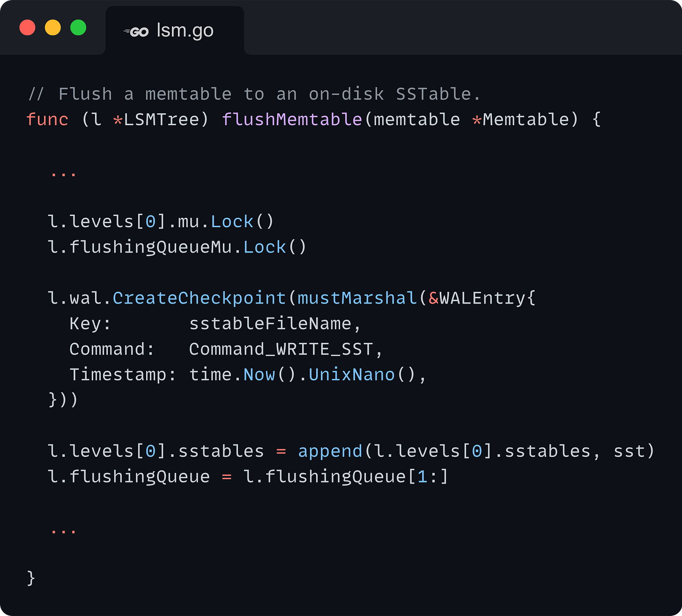Screen dimensions: 682x616
Task: Click the Flush memtable comment line
Action: click(x=253, y=93)
